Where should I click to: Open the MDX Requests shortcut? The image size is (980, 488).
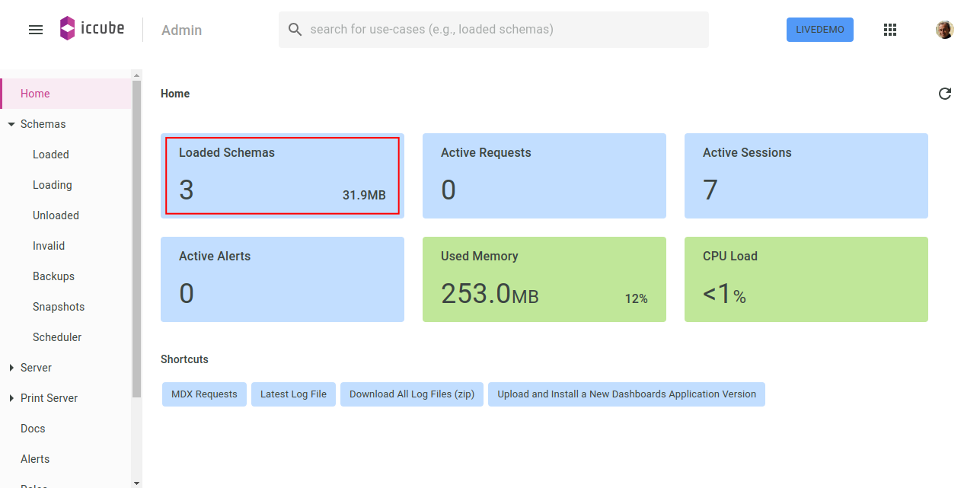204,394
